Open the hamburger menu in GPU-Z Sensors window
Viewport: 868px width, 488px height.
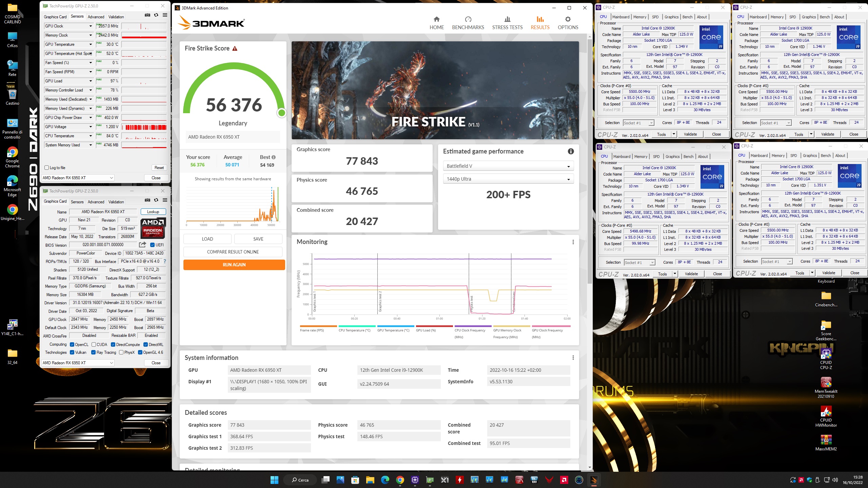pos(165,15)
